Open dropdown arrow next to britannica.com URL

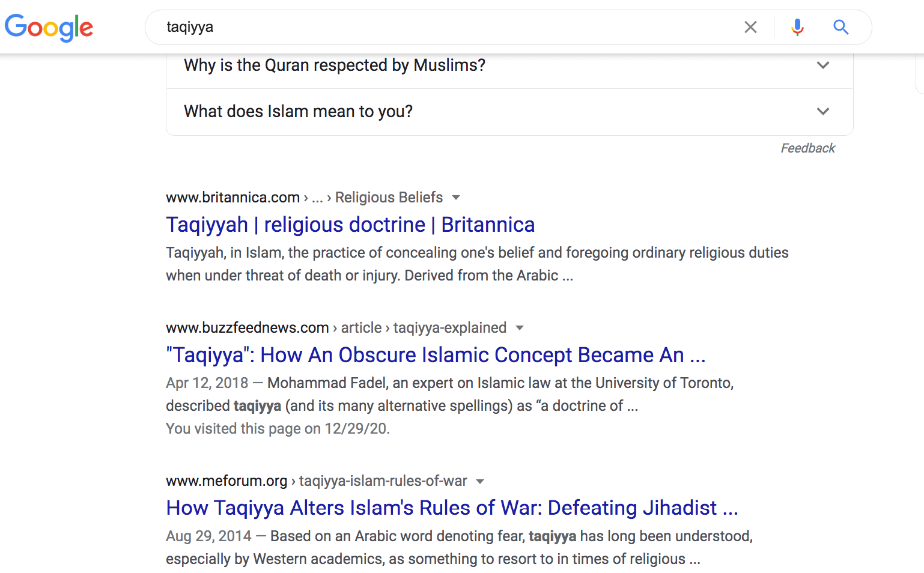point(456,198)
